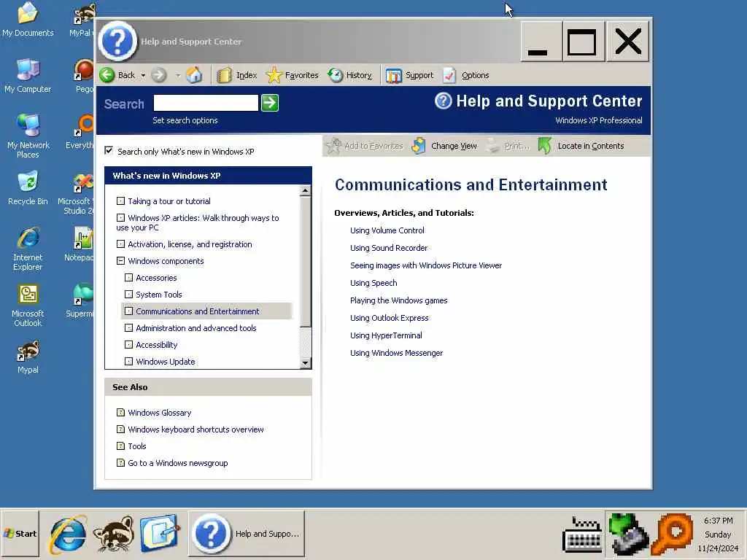Open the Back history dropdown arrow
Image resolution: width=747 pixels, height=560 pixels.
[x=143, y=75]
